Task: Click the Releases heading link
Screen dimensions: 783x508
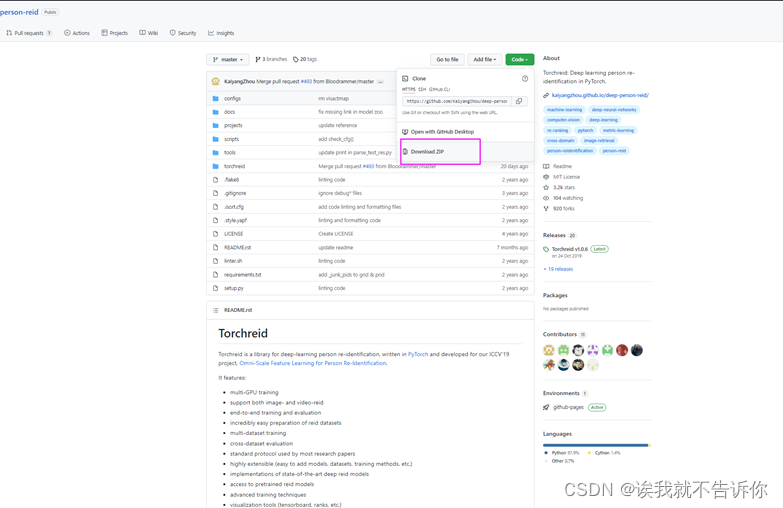Action: click(x=554, y=235)
